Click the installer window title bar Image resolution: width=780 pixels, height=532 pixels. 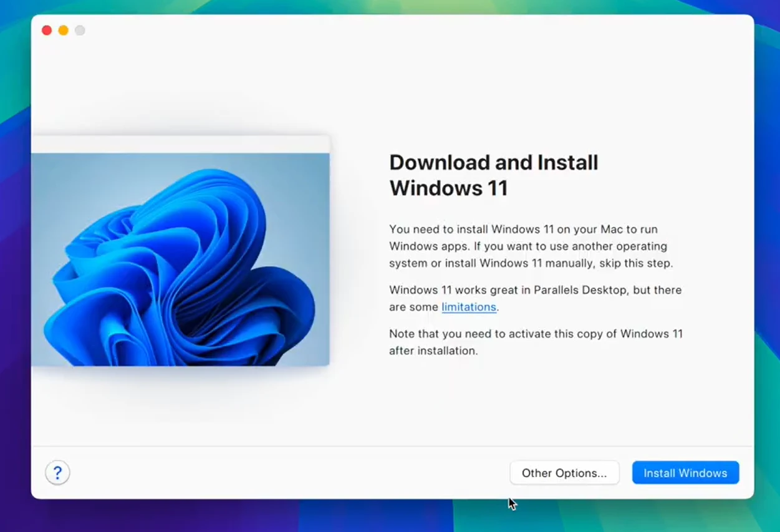pyautogui.click(x=392, y=29)
